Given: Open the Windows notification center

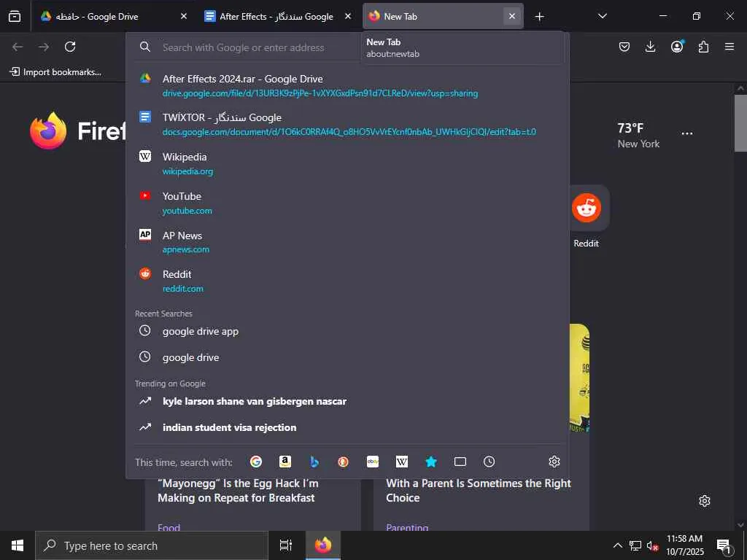Looking at the screenshot, I should pos(724,545).
